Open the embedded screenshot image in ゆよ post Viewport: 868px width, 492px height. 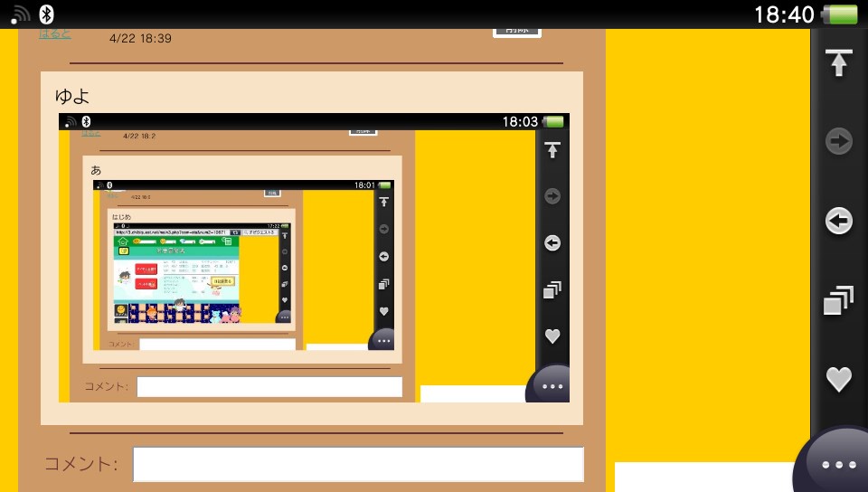pyautogui.click(x=314, y=258)
